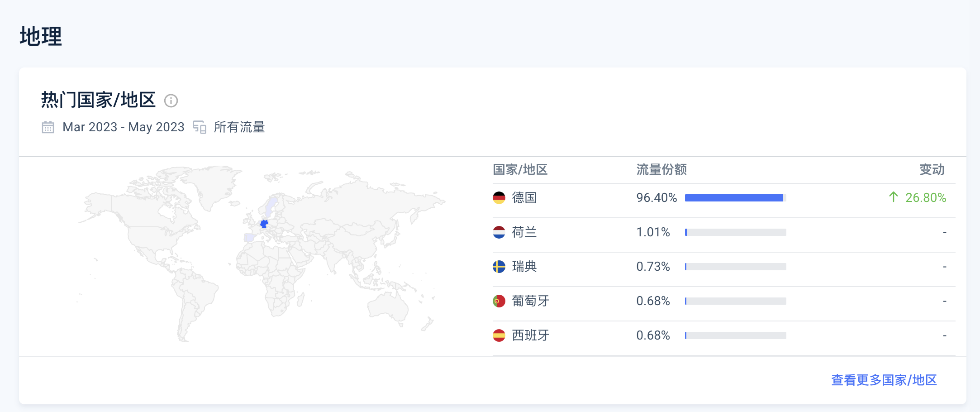Select the 德国 country name

(524, 198)
